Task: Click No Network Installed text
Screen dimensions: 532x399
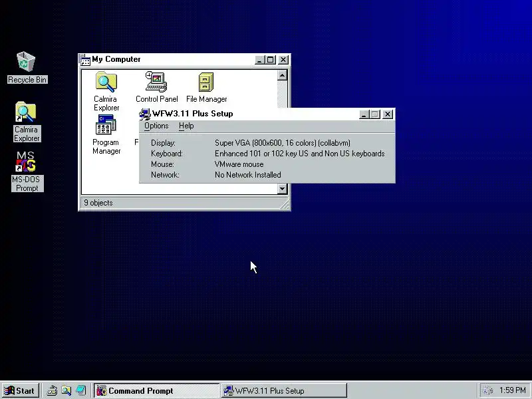Action: coord(247,175)
